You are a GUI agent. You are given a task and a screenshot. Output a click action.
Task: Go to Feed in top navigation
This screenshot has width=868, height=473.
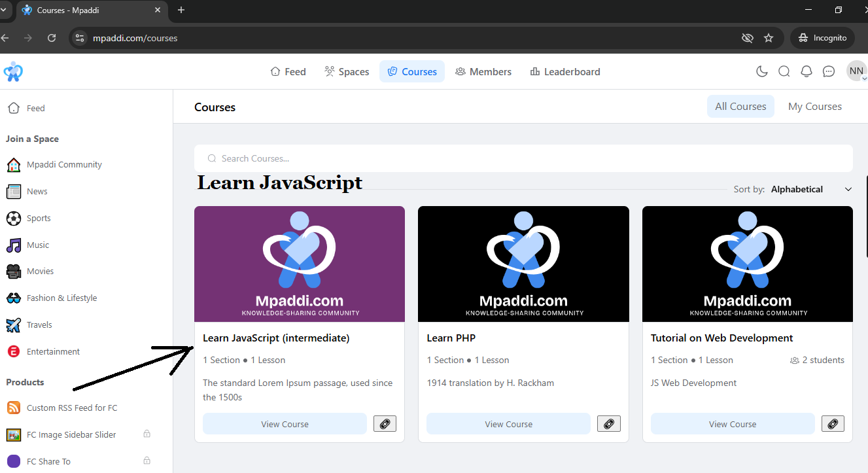[288, 72]
